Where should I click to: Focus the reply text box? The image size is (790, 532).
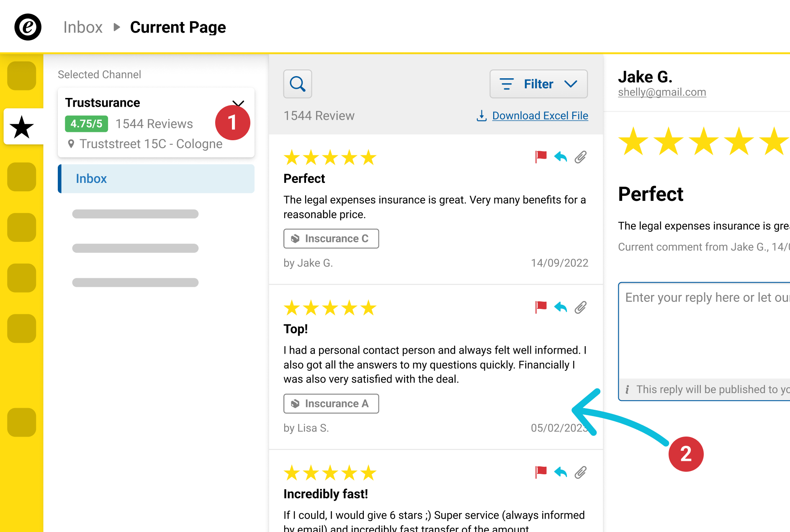(x=704, y=331)
